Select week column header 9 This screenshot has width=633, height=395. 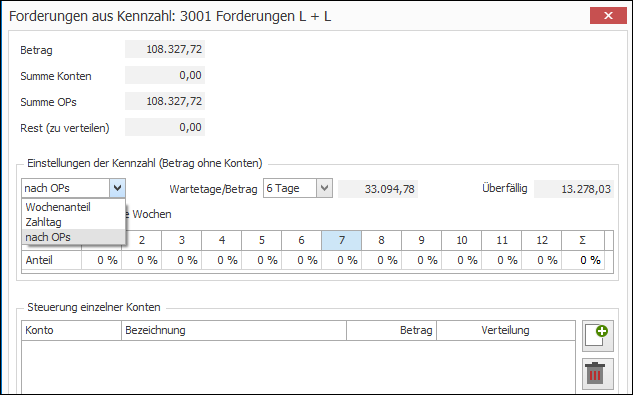point(421,240)
